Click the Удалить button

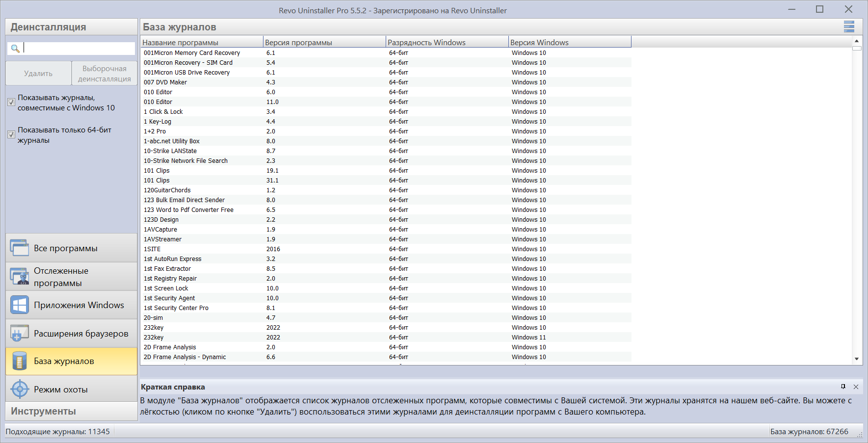[38, 73]
